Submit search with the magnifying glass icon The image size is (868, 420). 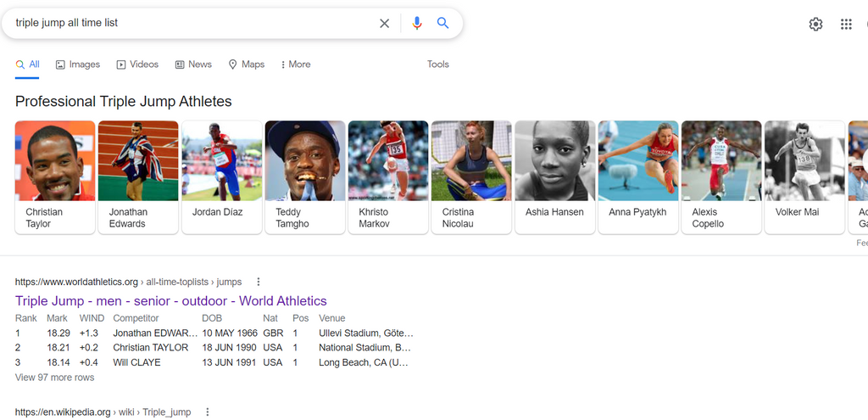click(442, 23)
